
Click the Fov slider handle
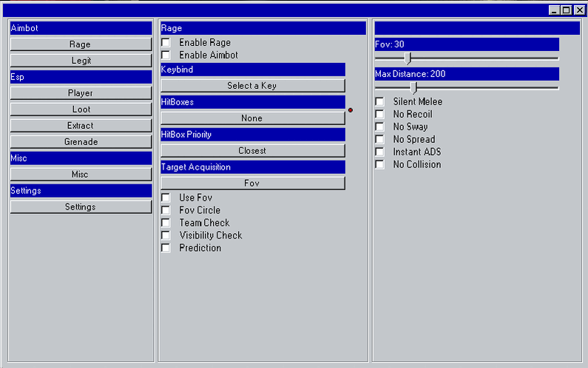tap(408, 58)
